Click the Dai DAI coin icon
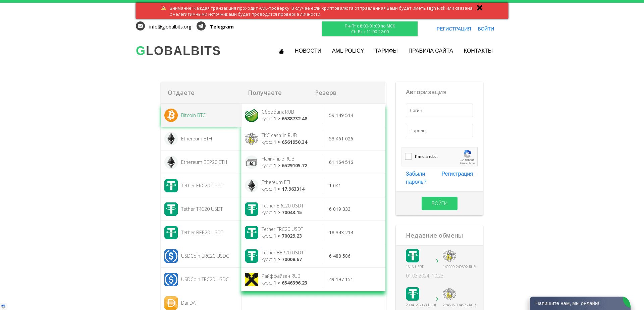 tap(171, 303)
